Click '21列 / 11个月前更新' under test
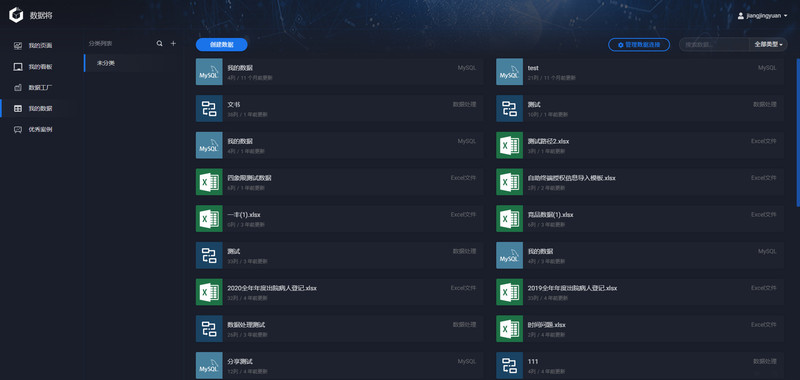This screenshot has width=800, height=380. click(x=552, y=78)
